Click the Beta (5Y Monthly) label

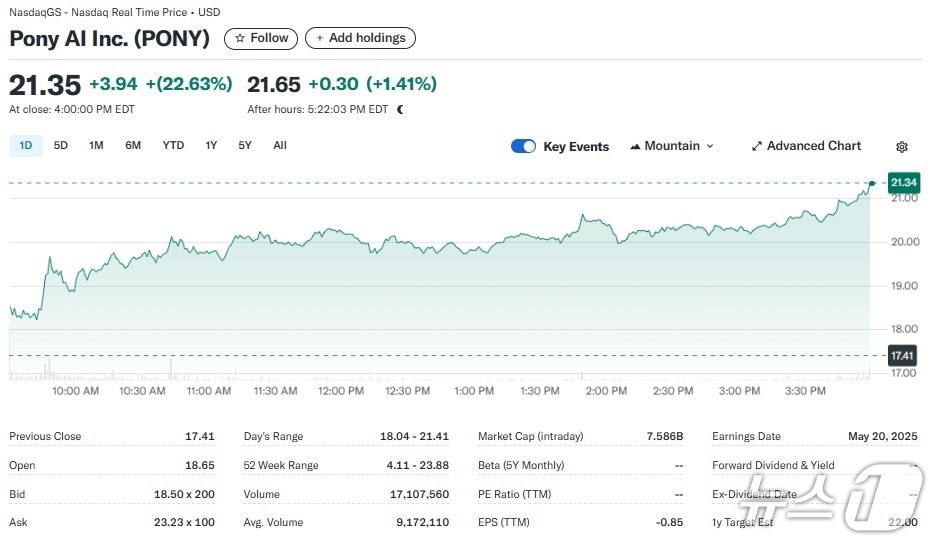pyautogui.click(x=521, y=466)
